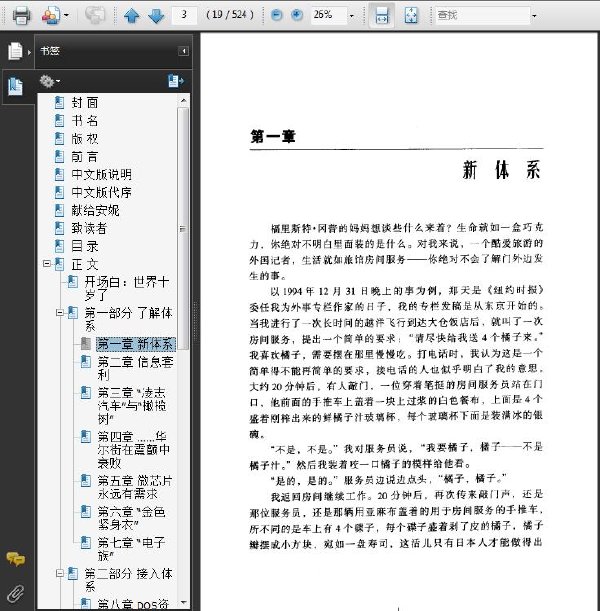Click the bookmark icon beside 第七章
This screenshot has height=611, width=600.
[x=85, y=542]
